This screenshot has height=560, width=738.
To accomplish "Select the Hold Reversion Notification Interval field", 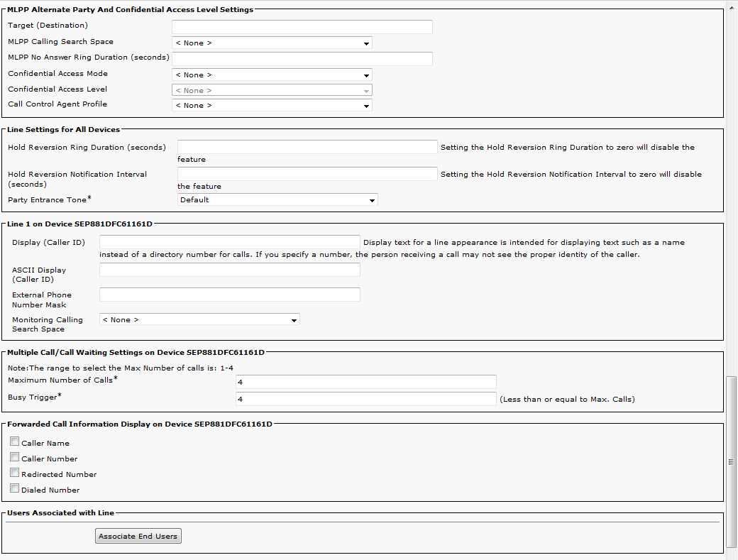I will click(307, 174).
